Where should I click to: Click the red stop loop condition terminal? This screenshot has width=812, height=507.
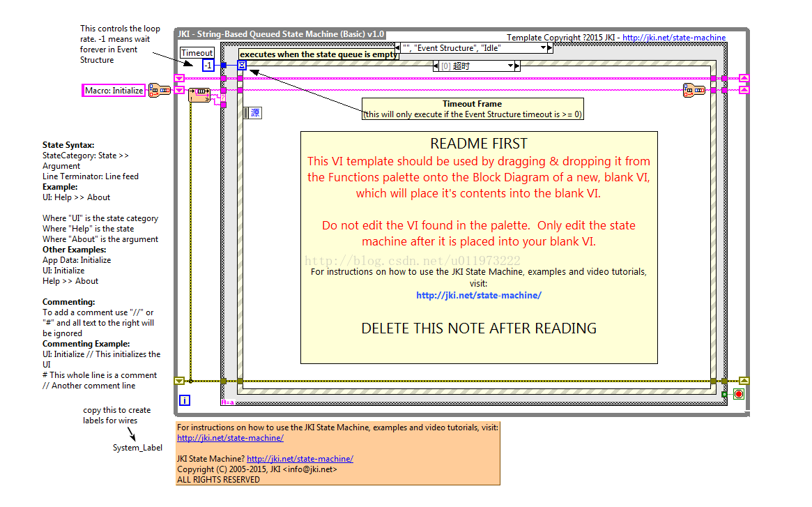pyautogui.click(x=739, y=394)
